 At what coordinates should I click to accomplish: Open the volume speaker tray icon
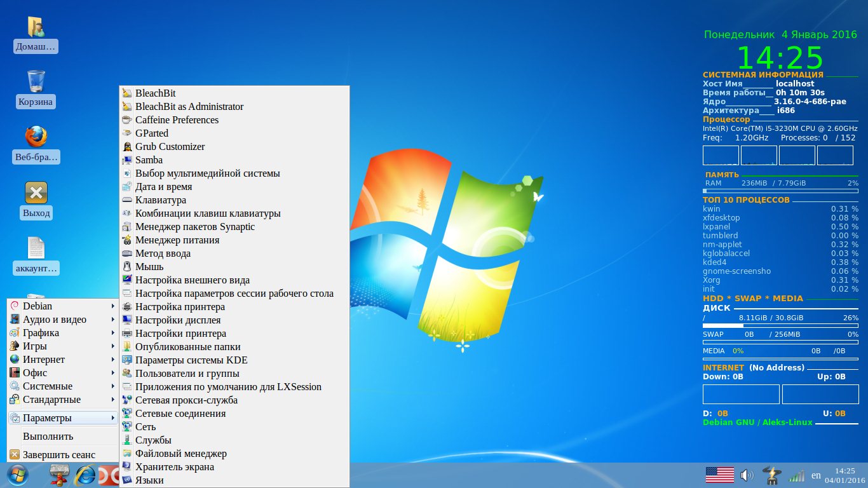click(x=747, y=475)
